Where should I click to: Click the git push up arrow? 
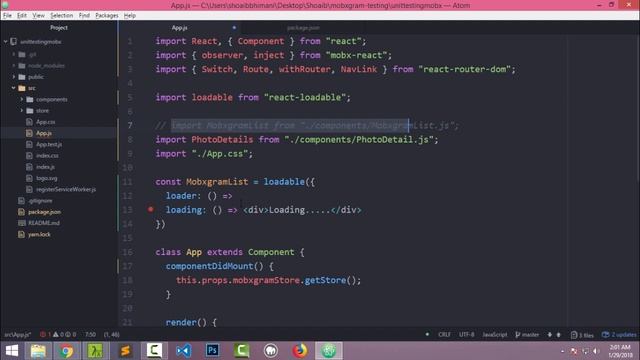[558, 335]
